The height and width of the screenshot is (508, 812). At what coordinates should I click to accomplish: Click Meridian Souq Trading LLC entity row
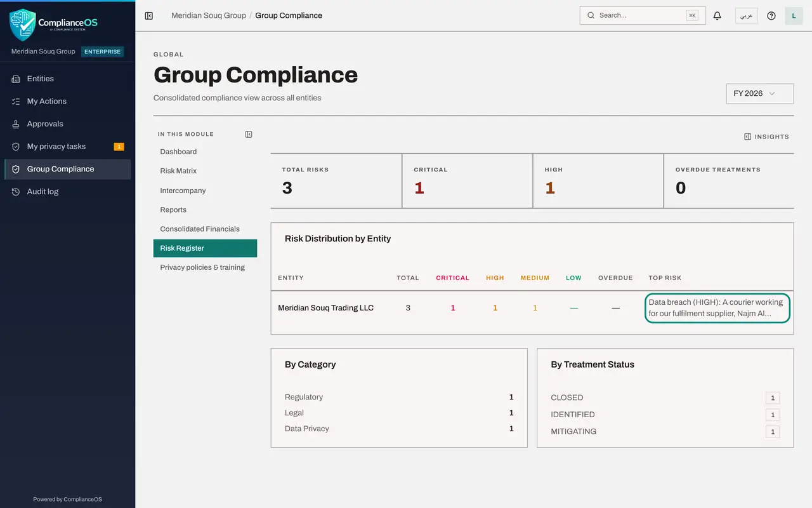click(x=532, y=308)
